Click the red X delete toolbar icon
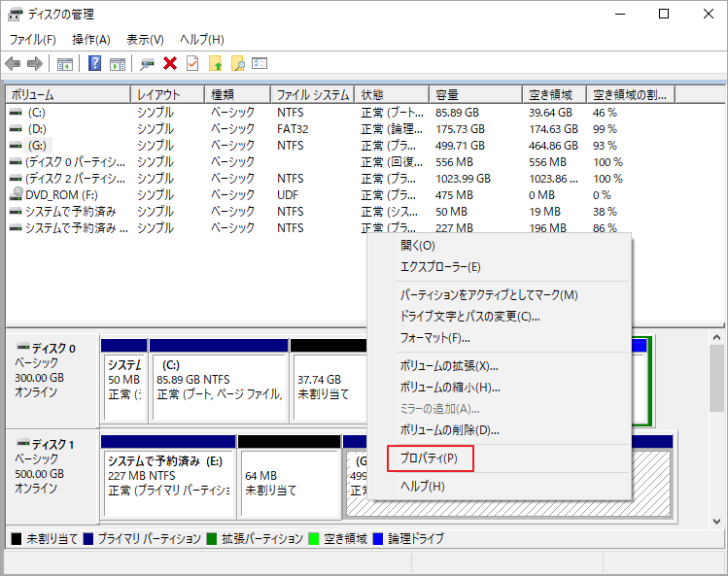This screenshot has width=728, height=576. (x=170, y=63)
